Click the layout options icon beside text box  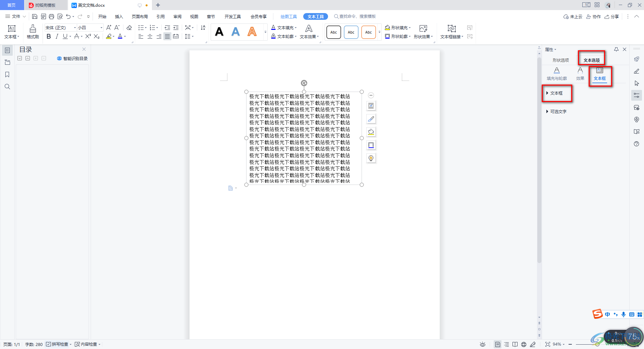371,106
